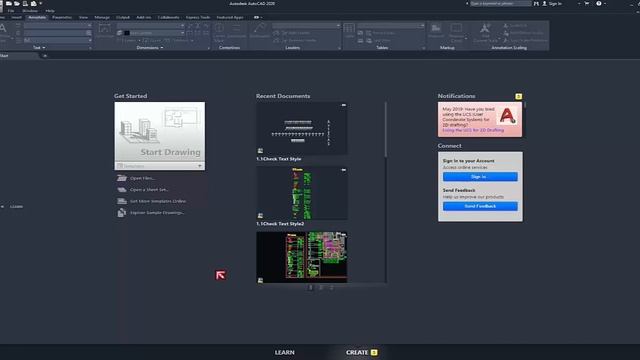Open the dimension style combo box
Screen dimensions: 640x360
(151, 25)
